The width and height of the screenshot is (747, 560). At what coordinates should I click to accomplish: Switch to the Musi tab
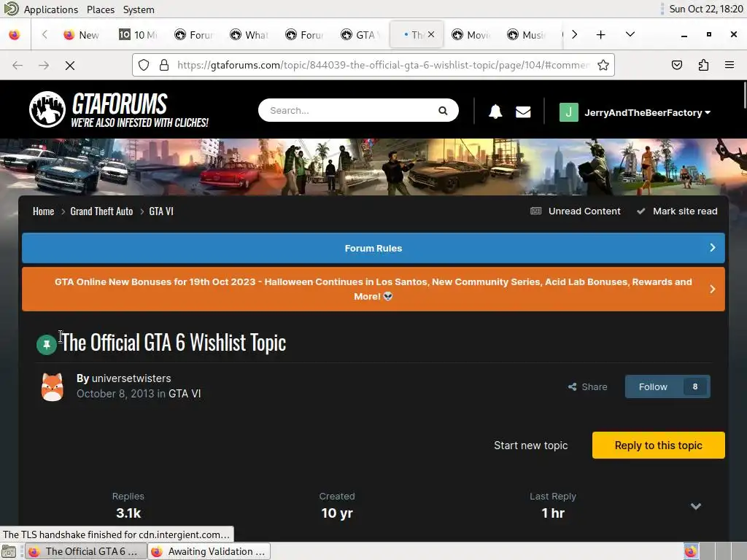click(527, 35)
